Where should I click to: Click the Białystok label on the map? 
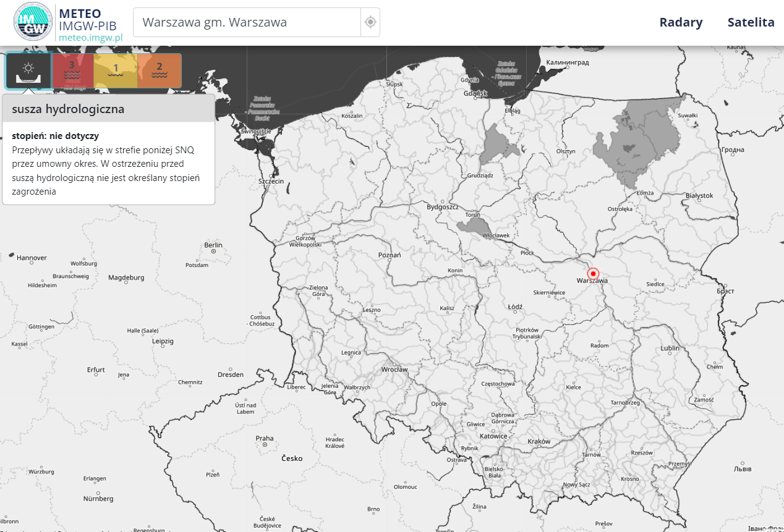pos(699,195)
